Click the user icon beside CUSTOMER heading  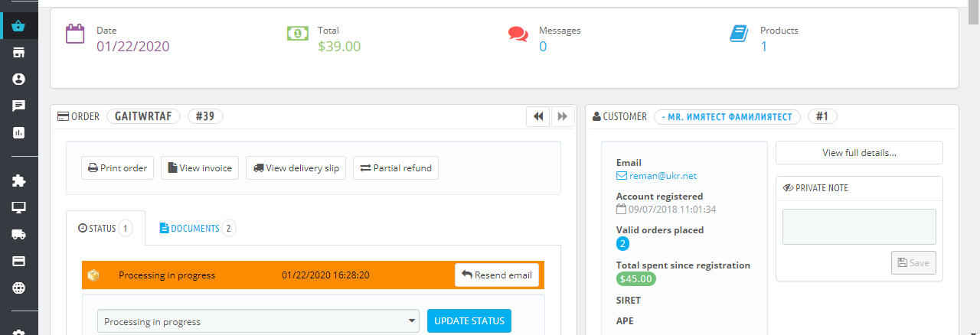tap(596, 116)
